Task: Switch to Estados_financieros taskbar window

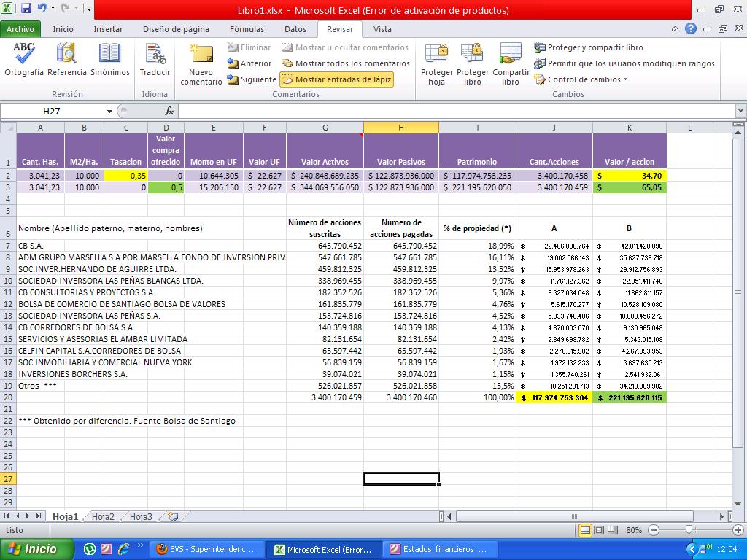Action: tap(440, 549)
